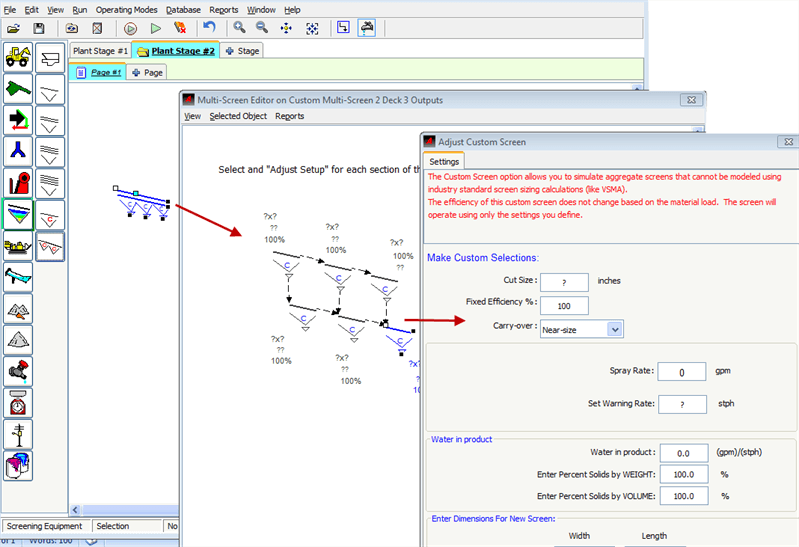Add a new Stage tab
The height and width of the screenshot is (547, 799).
coord(242,50)
